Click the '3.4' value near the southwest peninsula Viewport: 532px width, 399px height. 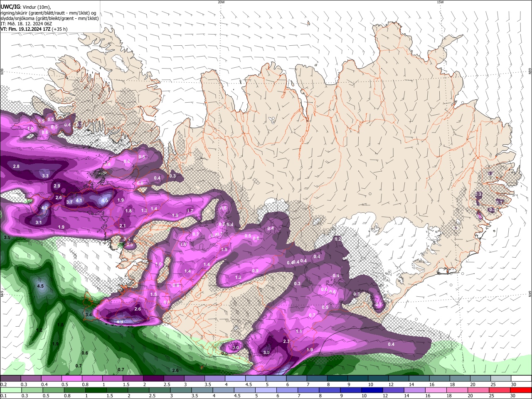click(x=88, y=315)
